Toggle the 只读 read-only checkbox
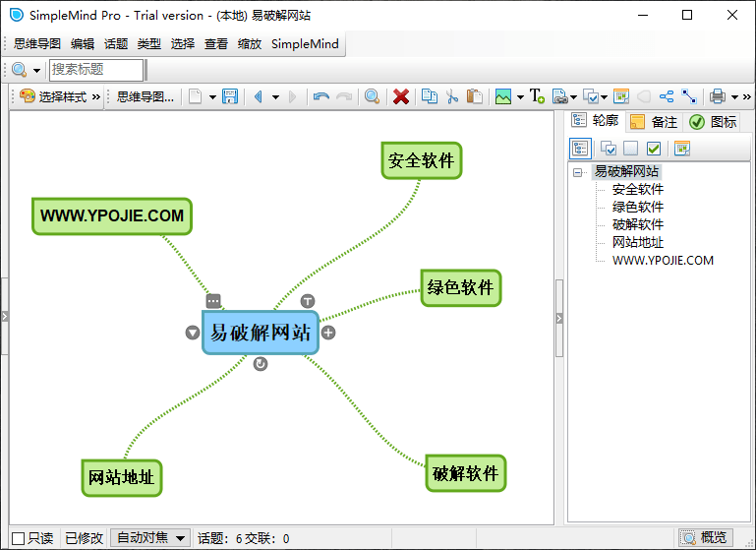This screenshot has width=756, height=550. coord(19,538)
